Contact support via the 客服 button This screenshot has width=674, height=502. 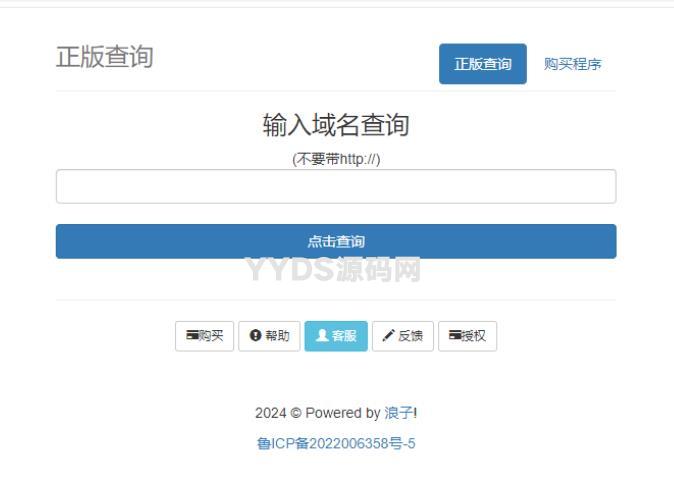[x=336, y=336]
